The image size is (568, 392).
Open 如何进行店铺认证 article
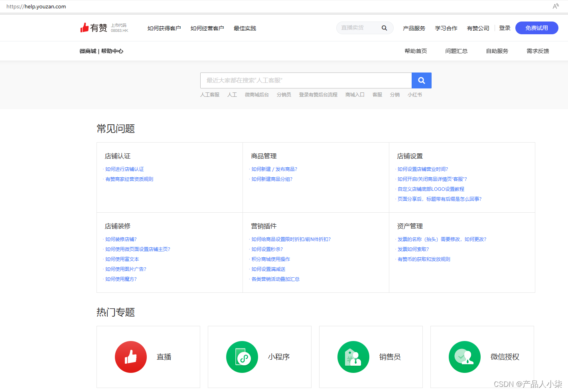tap(124, 169)
